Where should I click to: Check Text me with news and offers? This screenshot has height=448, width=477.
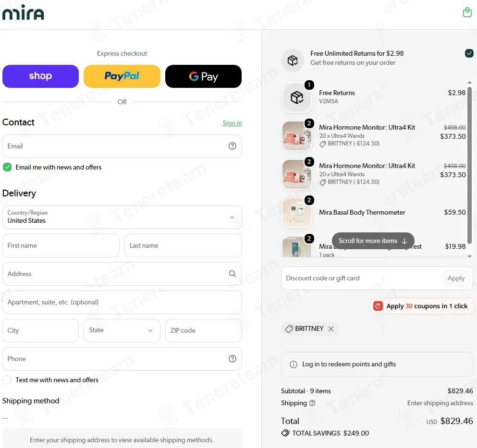[x=7, y=380]
